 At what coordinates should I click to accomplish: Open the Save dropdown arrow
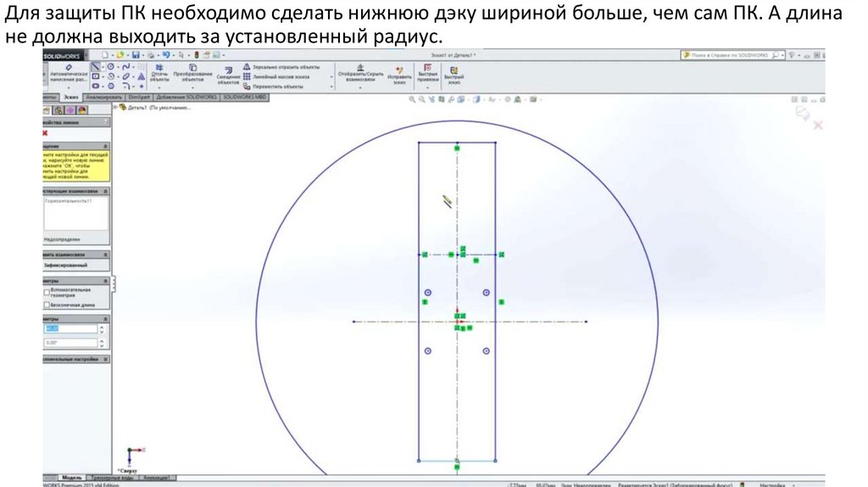click(x=143, y=55)
